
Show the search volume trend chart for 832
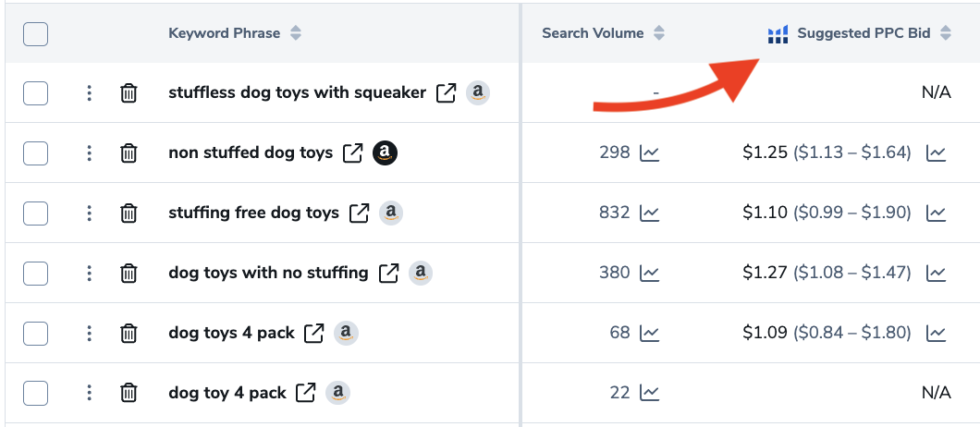click(650, 213)
